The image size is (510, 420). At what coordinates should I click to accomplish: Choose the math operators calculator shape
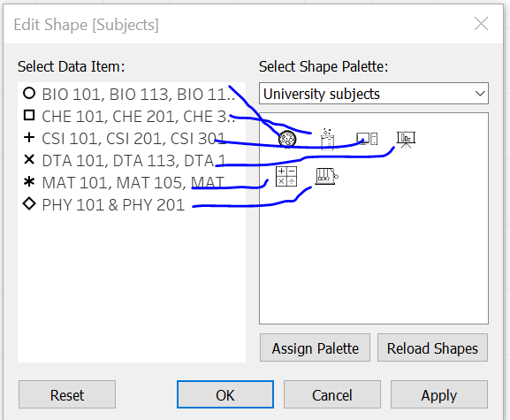click(286, 176)
